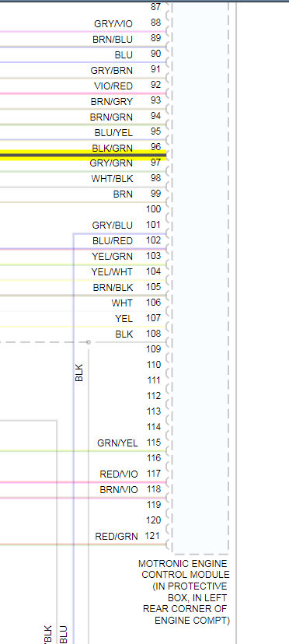Select pin number 89

[x=156, y=38]
